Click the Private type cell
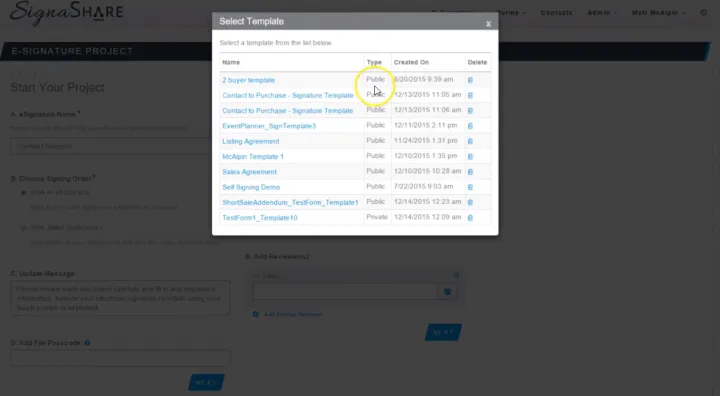720x396 pixels. [377, 217]
